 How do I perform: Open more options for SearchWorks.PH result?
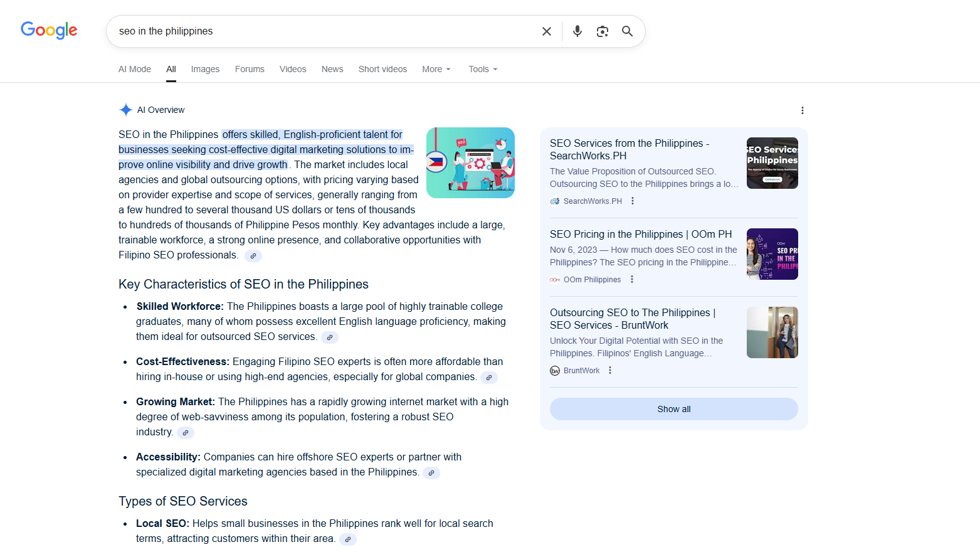[x=633, y=201]
